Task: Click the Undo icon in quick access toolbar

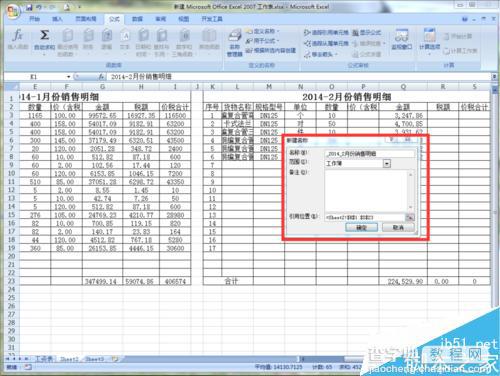Action: coord(40,7)
